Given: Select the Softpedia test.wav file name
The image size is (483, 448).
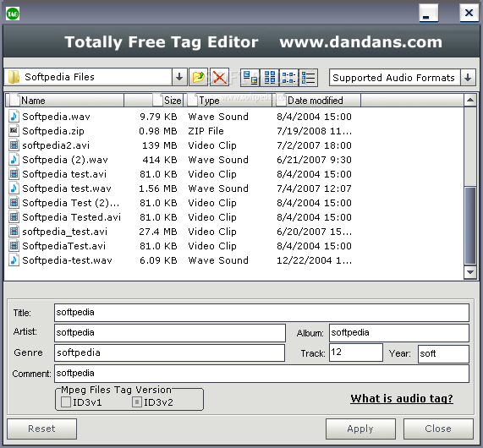Looking at the screenshot, I should pos(67,188).
